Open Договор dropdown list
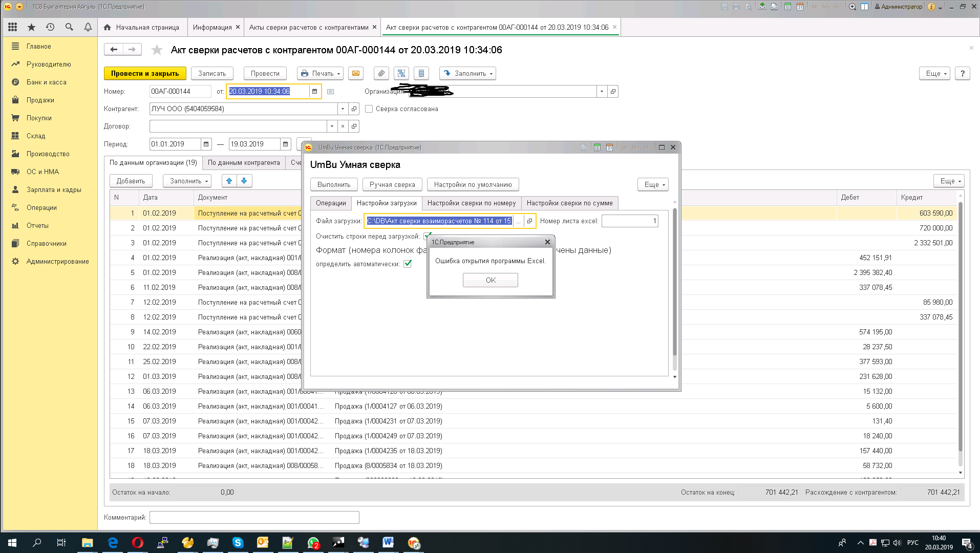 pos(332,126)
